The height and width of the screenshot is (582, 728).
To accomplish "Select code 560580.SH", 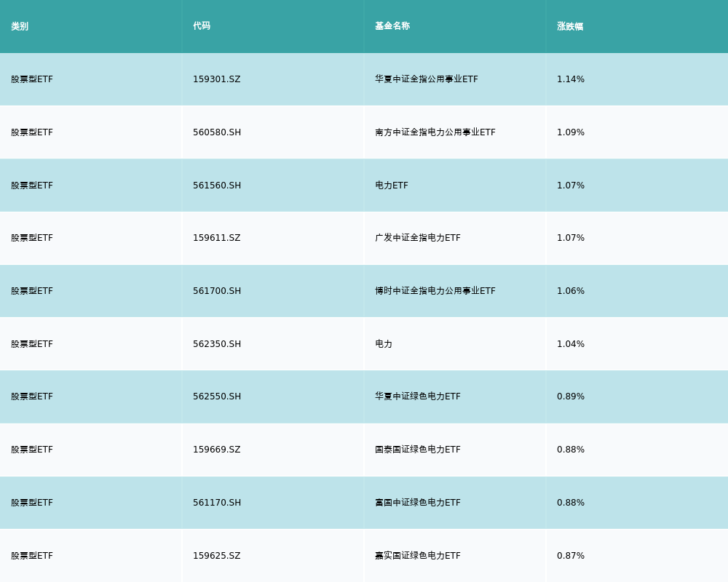I will [217, 132].
